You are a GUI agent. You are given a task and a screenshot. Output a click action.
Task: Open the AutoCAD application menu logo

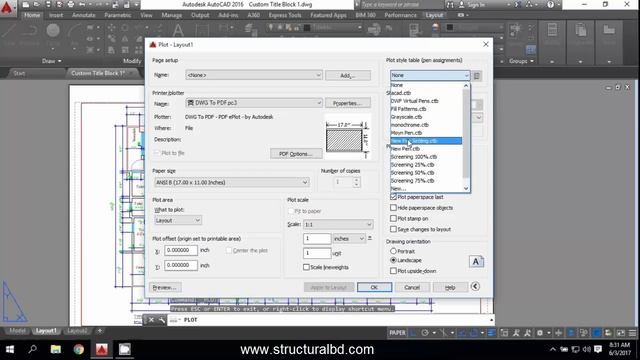pos(7,8)
